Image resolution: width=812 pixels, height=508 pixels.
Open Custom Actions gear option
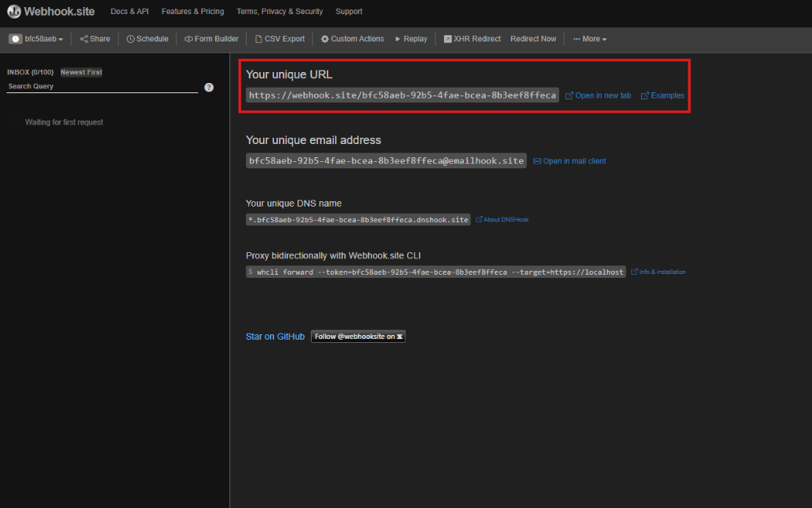click(x=325, y=39)
